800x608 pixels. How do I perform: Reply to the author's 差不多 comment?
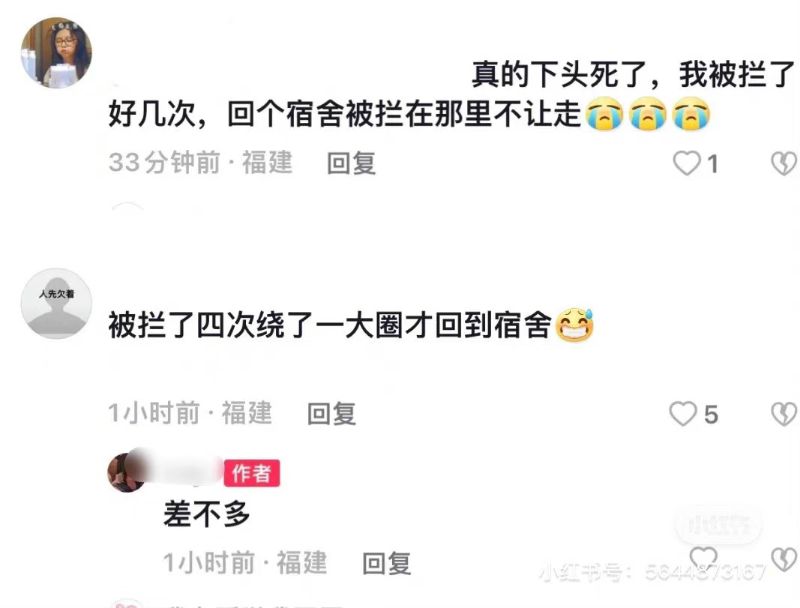click(x=386, y=564)
